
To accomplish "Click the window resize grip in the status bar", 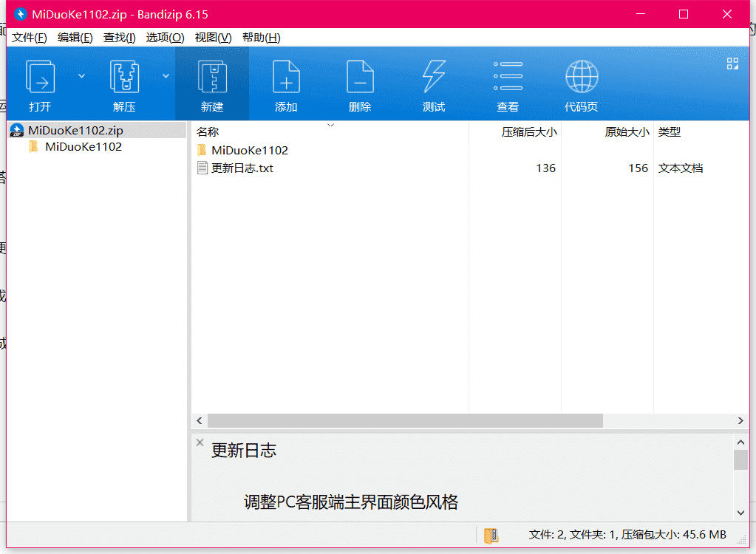I will (742, 541).
